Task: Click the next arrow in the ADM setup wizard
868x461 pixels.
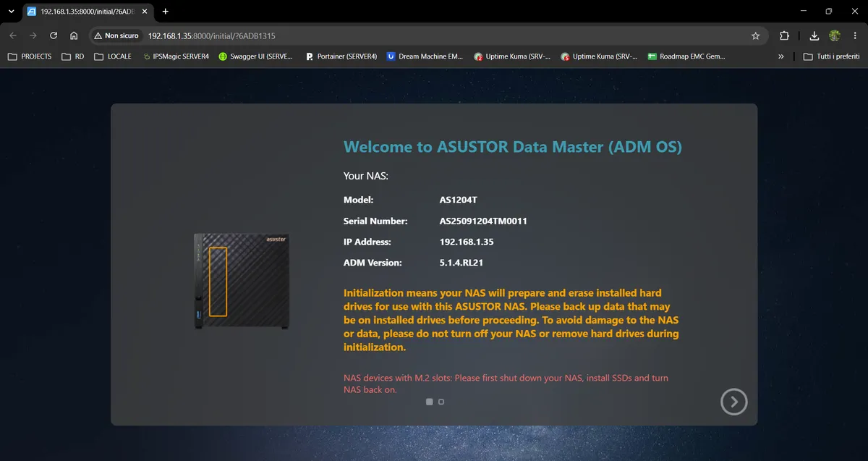Action: 733,402
